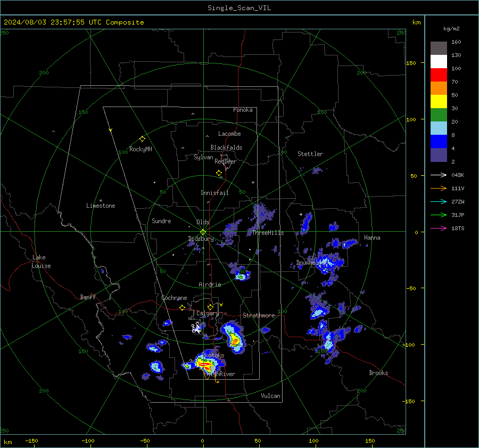The height and width of the screenshot is (448, 479).
Task: Click the Stettler town label
Action: click(310, 154)
